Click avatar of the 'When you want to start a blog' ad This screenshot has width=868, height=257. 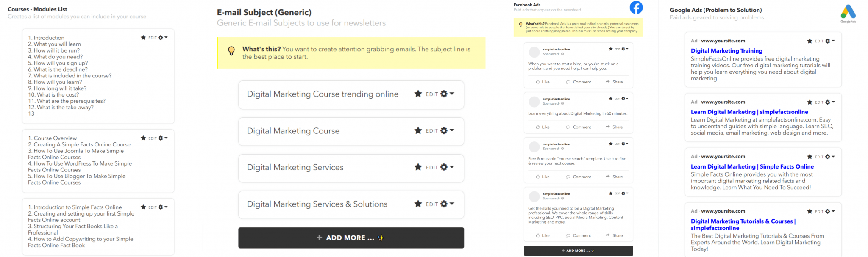click(534, 52)
